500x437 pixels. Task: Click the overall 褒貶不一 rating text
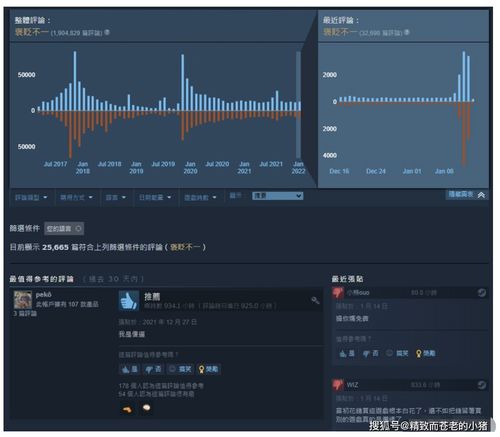[x=31, y=32]
